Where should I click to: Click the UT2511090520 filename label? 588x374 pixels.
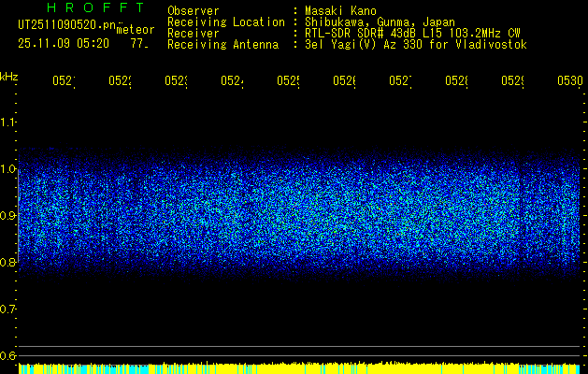(65, 25)
